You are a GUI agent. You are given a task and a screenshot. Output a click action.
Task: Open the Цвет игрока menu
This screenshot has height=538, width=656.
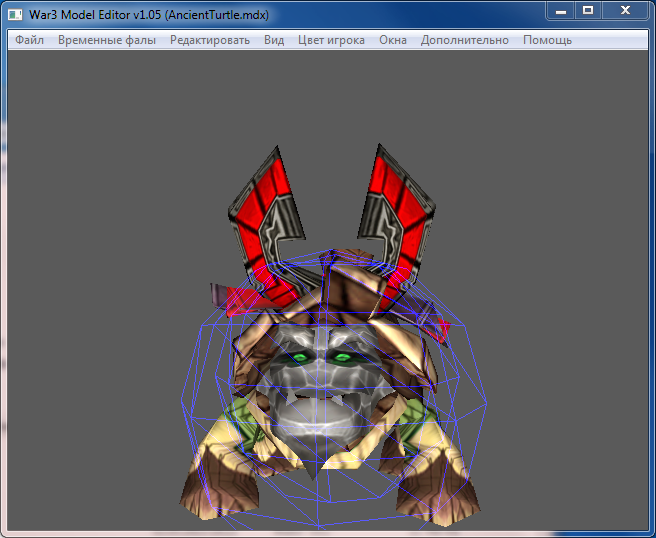[x=331, y=40]
